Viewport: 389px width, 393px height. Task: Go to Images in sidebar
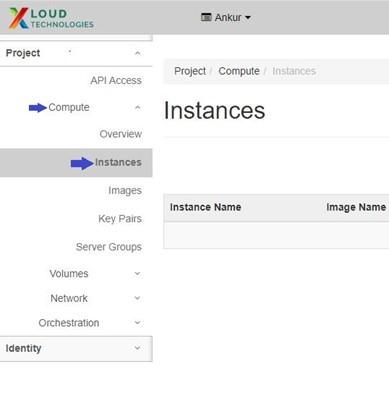click(125, 191)
